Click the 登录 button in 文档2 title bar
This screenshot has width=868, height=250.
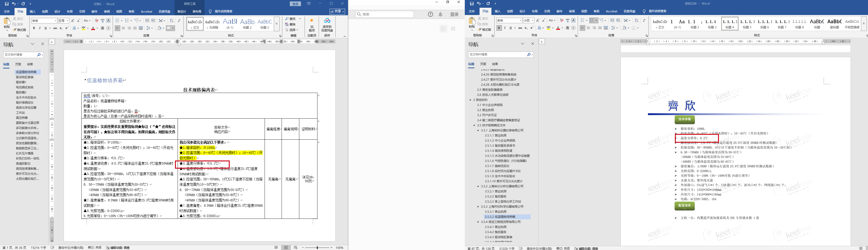[x=295, y=4]
